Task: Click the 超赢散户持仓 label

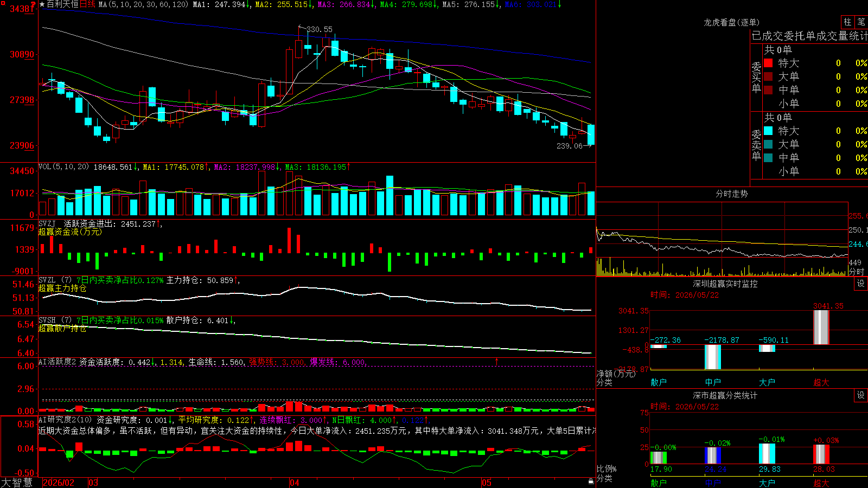Action: tap(62, 328)
